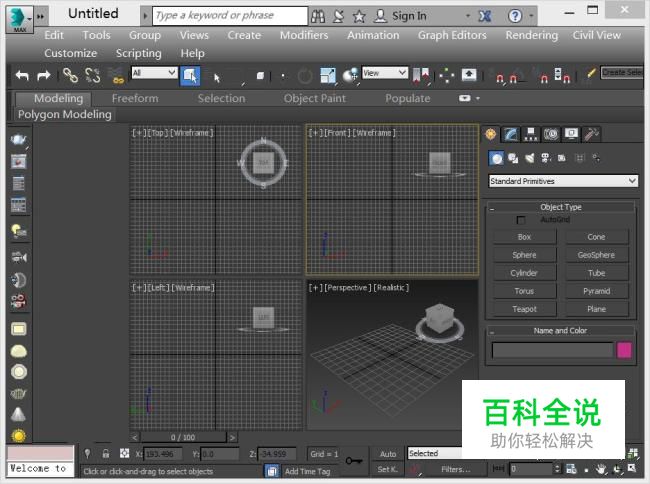The width and height of the screenshot is (650, 484).
Task: Click the Teapot primitive button
Action: tap(524, 309)
